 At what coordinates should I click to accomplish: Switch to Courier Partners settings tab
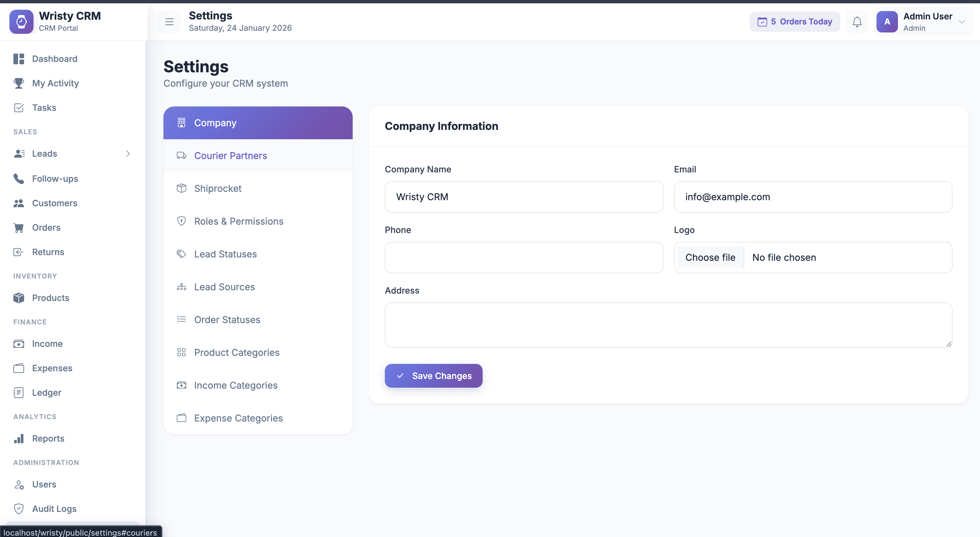(x=230, y=156)
